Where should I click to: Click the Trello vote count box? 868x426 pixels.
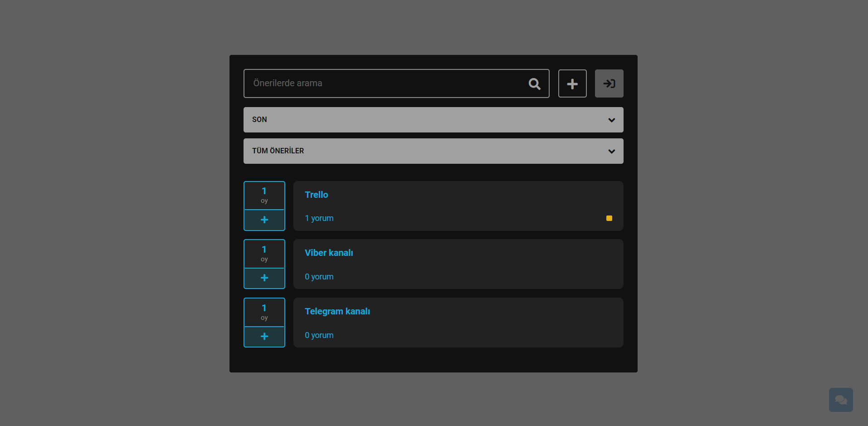(x=264, y=196)
